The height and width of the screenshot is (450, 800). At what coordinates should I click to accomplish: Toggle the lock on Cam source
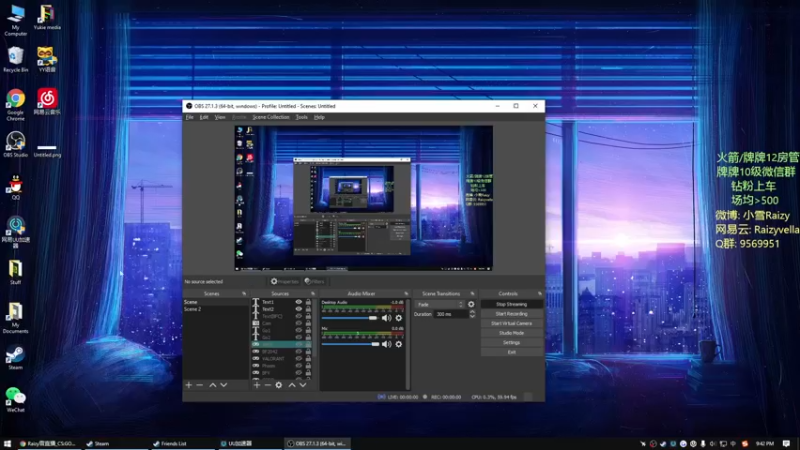(x=308, y=323)
